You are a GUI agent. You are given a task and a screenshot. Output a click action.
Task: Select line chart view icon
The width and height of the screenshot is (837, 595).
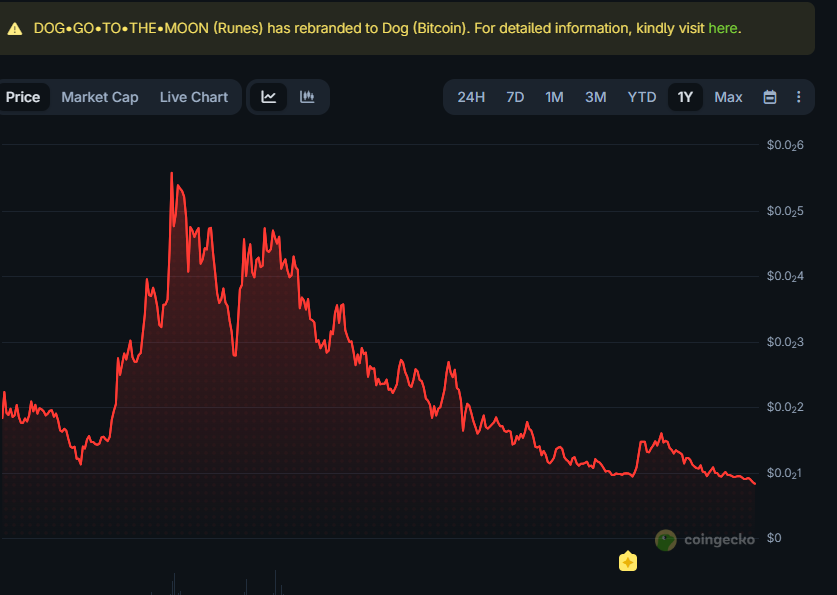(x=269, y=97)
